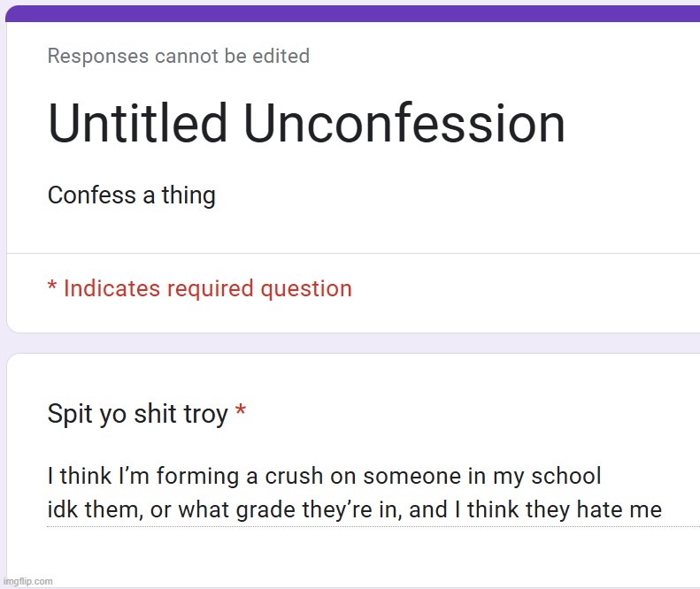Click the red asterisk before Indicates required question

(52, 285)
